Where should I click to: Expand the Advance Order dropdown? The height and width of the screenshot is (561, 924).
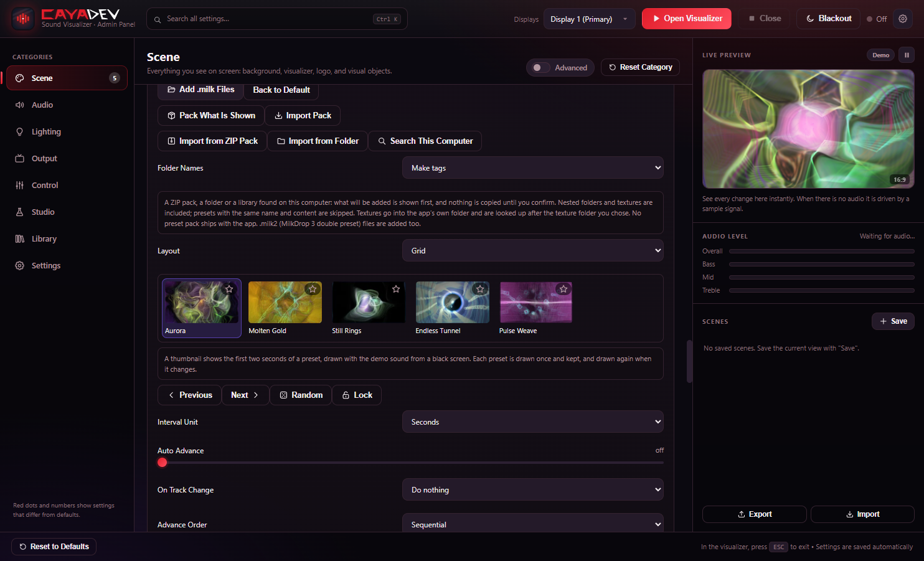533,524
